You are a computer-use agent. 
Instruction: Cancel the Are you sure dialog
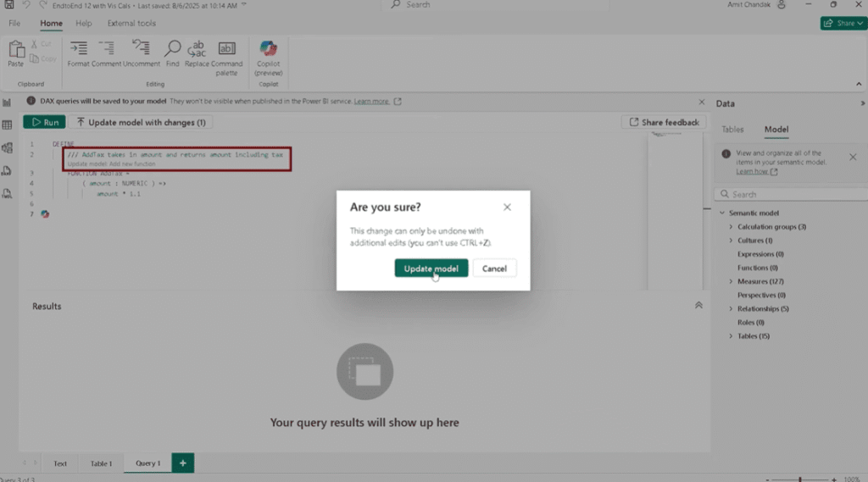pos(494,269)
